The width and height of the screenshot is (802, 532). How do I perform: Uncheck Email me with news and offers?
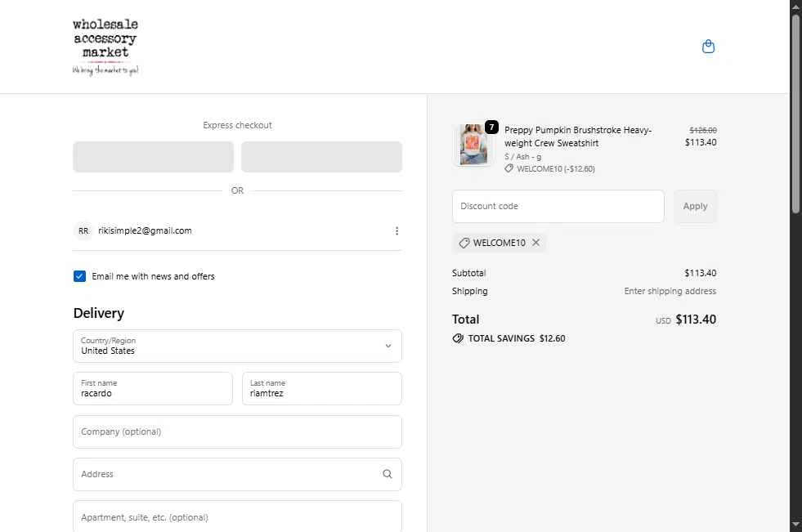click(x=79, y=276)
